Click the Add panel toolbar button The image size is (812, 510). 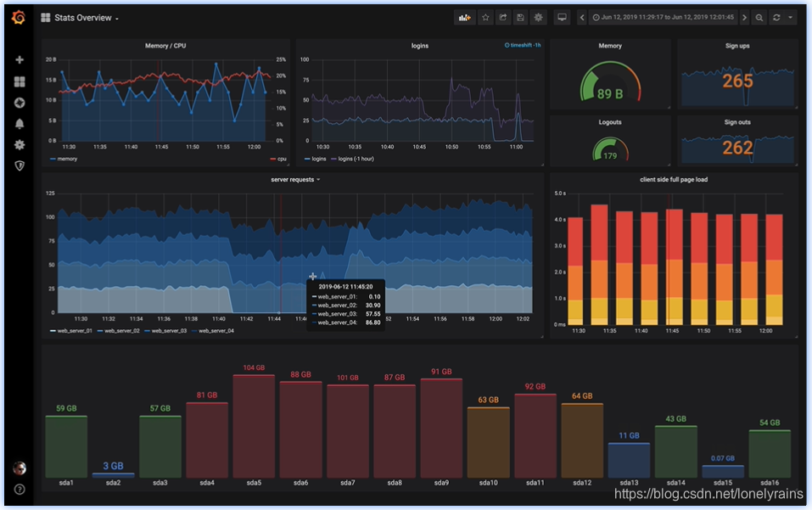[464, 18]
